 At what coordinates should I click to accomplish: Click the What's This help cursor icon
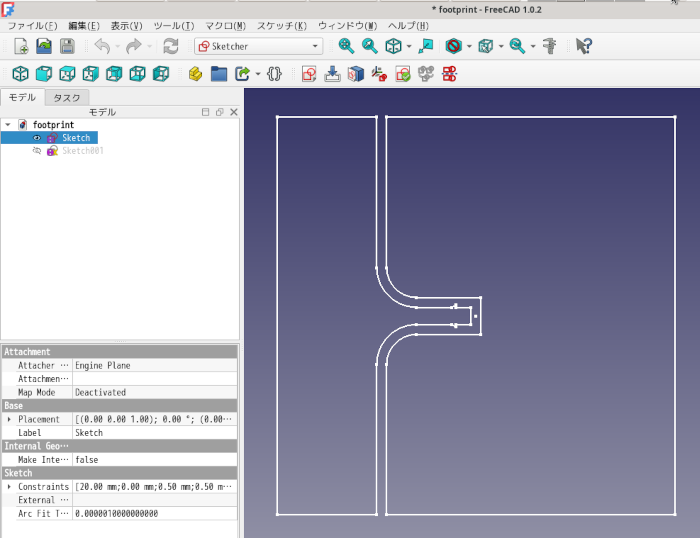pyautogui.click(x=583, y=46)
